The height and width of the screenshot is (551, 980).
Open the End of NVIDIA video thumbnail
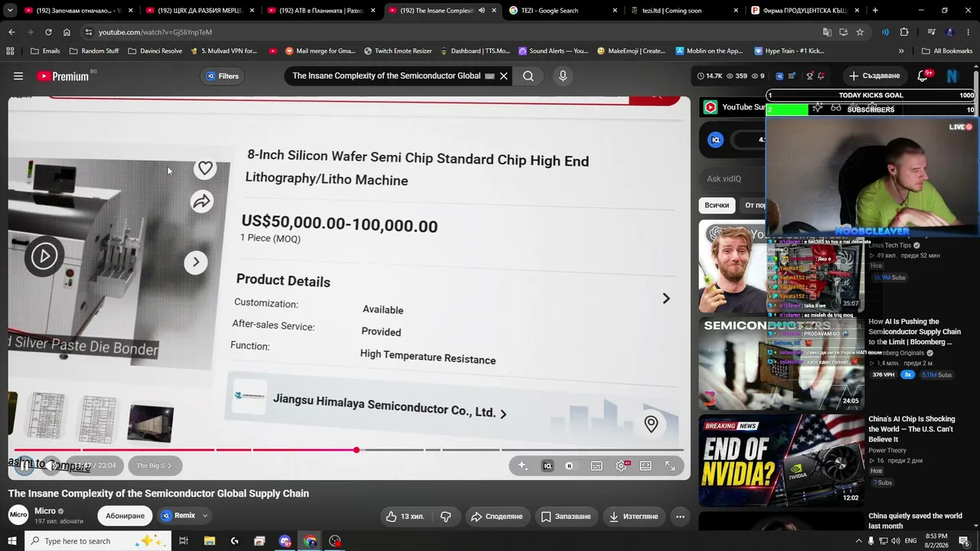pyautogui.click(x=781, y=460)
